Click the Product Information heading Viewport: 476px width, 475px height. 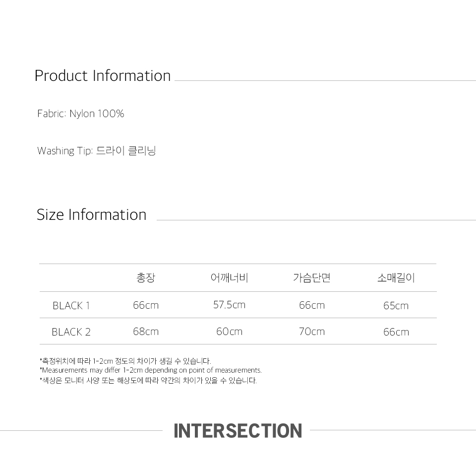point(103,76)
